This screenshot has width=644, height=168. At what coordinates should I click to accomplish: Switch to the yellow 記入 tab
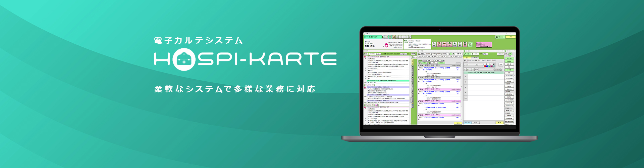click(467, 57)
